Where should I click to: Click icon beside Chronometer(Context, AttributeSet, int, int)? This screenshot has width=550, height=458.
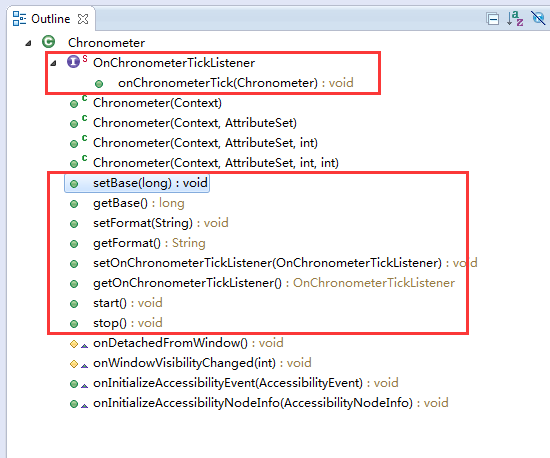(x=74, y=164)
